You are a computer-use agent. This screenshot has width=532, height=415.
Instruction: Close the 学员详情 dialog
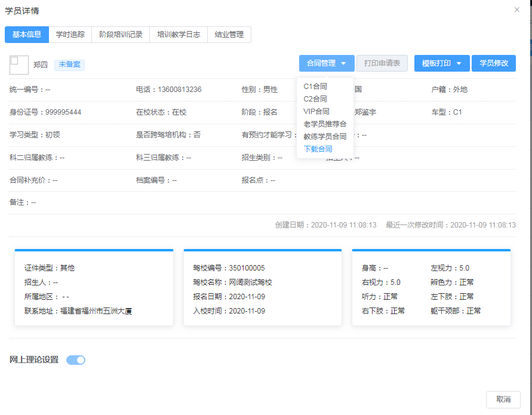pyautogui.click(x=516, y=10)
